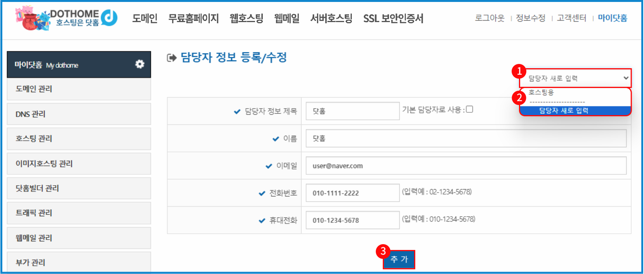Select 웹메일 관리 in sidebar
644x274 pixels.
(x=79, y=238)
